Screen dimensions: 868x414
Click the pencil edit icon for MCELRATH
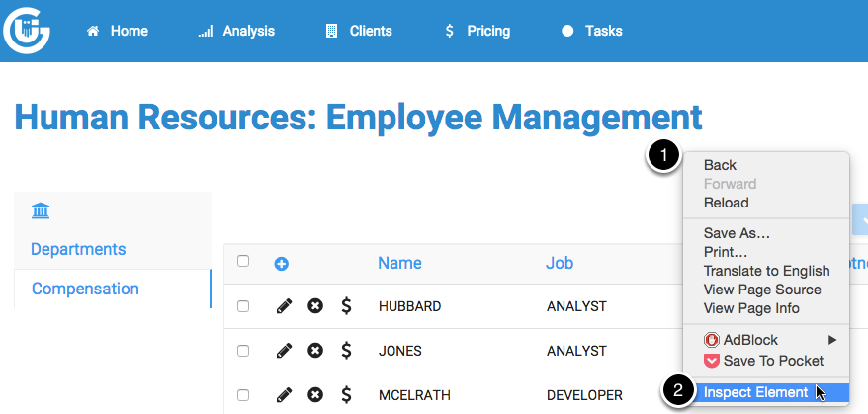[284, 395]
